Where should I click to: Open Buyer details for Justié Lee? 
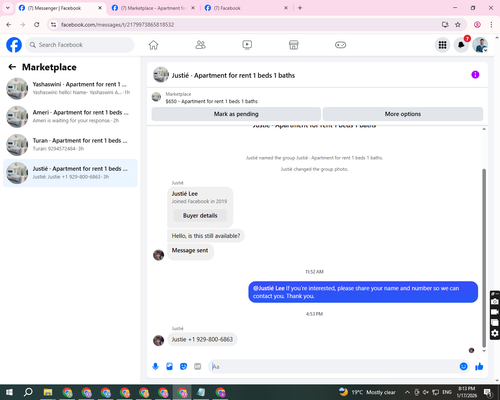pyautogui.click(x=200, y=216)
